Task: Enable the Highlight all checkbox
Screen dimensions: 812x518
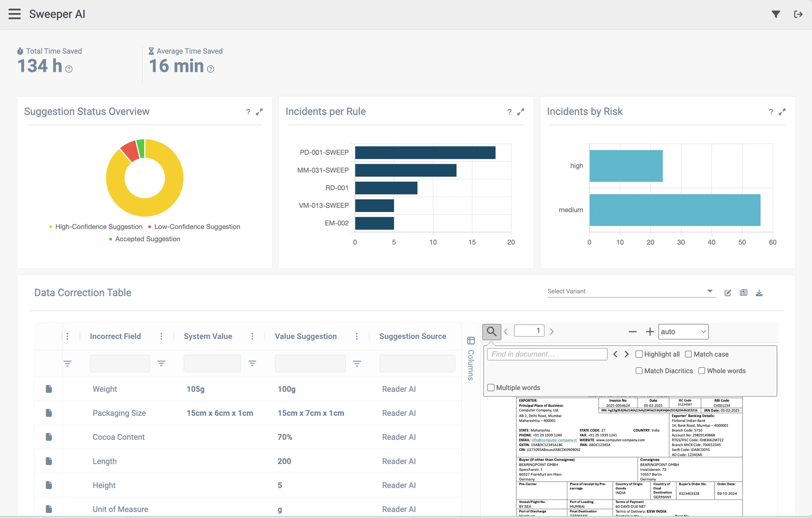Action: point(639,354)
